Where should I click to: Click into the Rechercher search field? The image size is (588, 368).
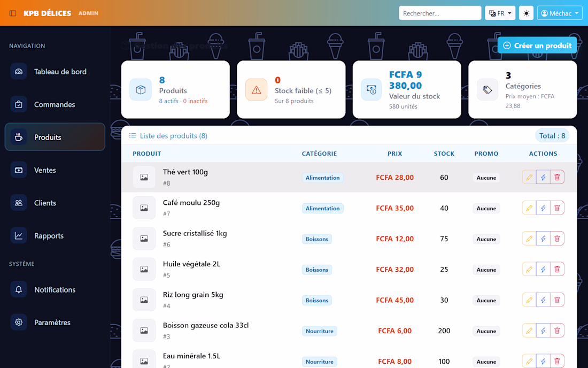click(440, 13)
